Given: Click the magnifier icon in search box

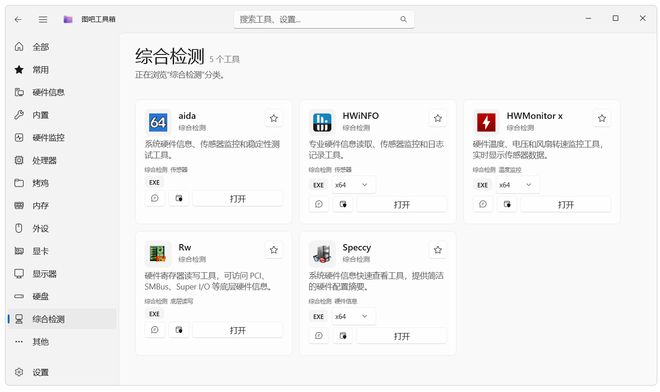Looking at the screenshot, I should click(x=403, y=19).
